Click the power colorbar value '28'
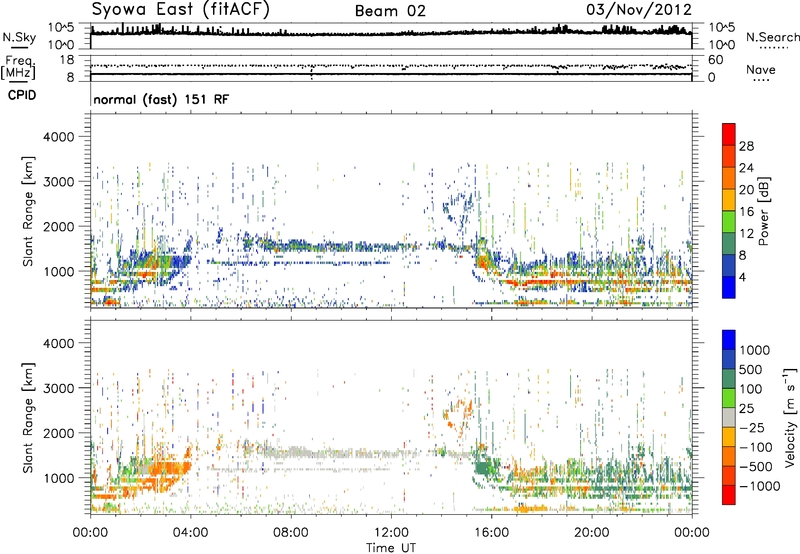The height and width of the screenshot is (554, 800). pos(746,146)
